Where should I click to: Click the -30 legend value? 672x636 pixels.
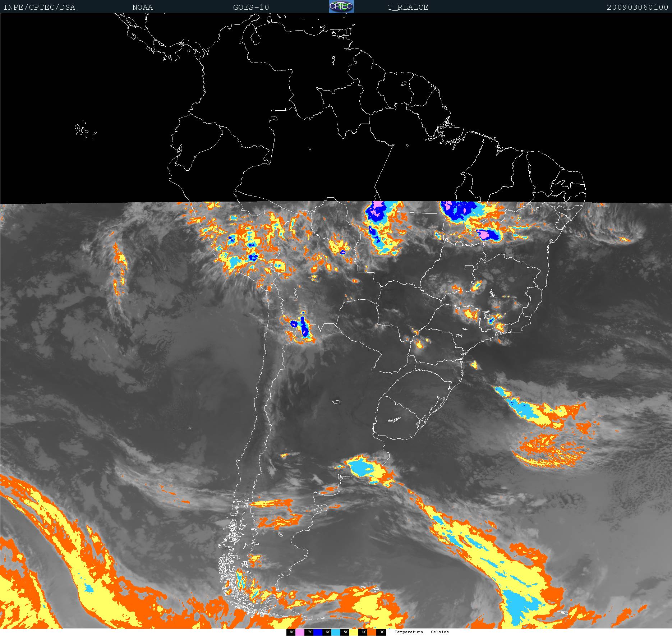pos(381,632)
